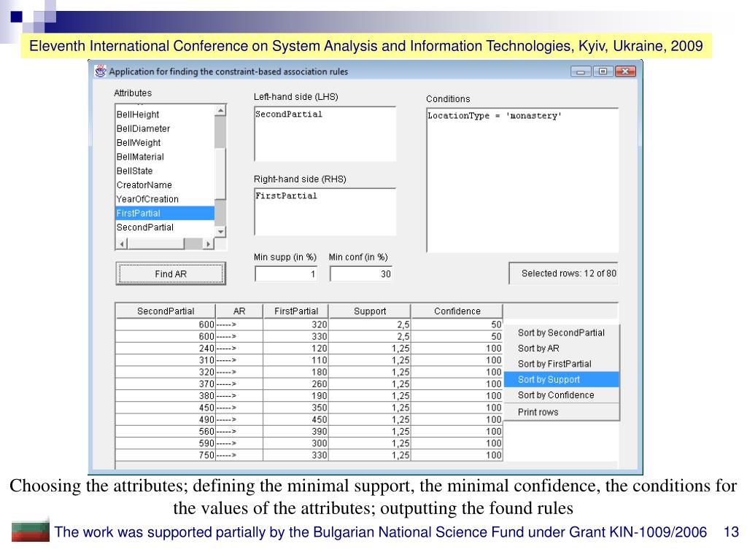747x560 pixels.
Task: Click FirstPartial cell 190
Action: 296,396
